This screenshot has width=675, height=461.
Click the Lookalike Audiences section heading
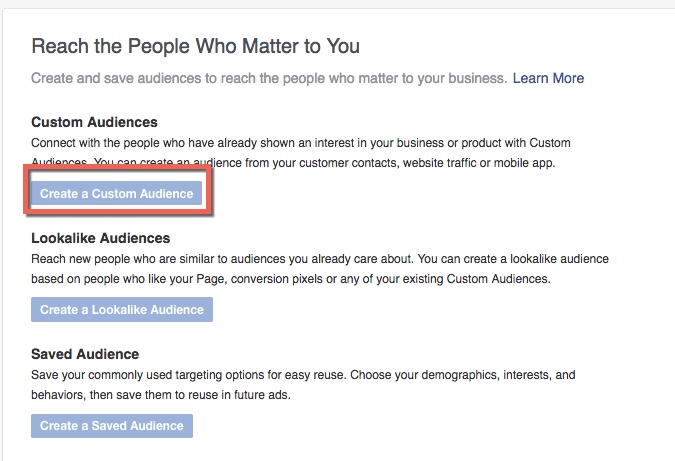(100, 238)
